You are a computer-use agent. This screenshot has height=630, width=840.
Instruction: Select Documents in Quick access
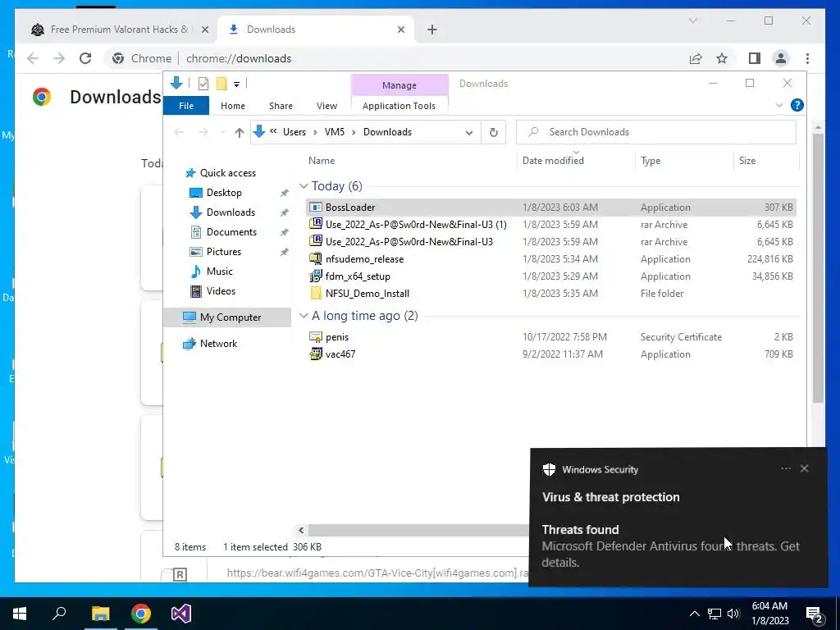[x=231, y=232]
